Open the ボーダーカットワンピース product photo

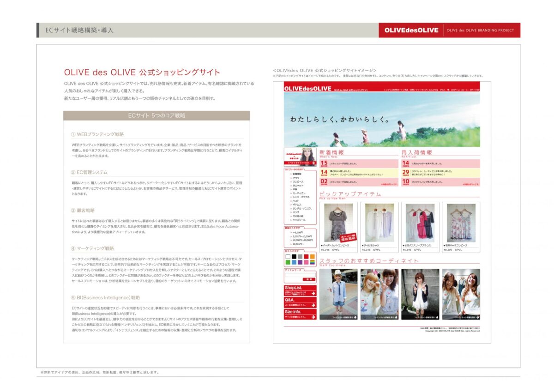[338, 223]
